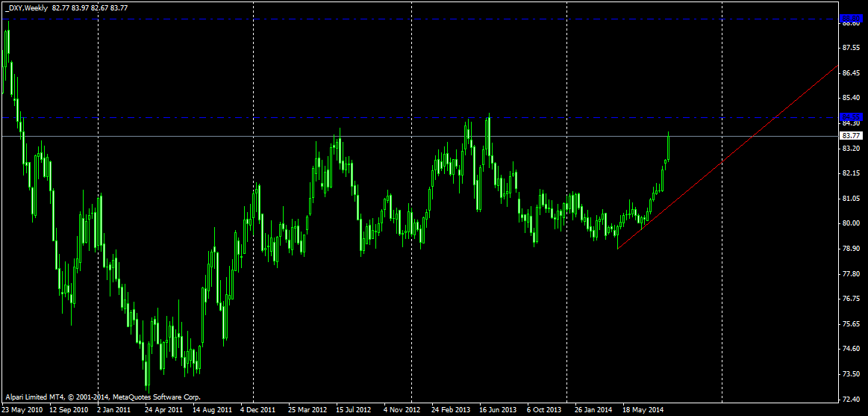Click the Alpari Limited MT4 copyright text

[104, 397]
